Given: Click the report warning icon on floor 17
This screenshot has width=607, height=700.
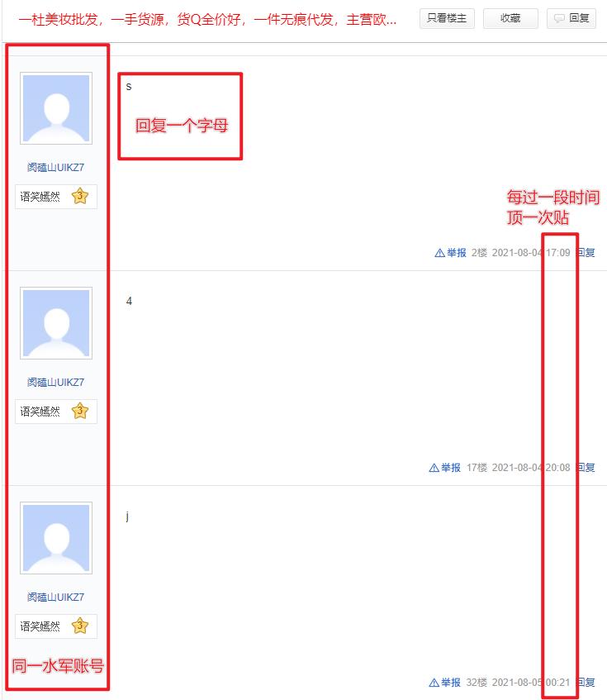Looking at the screenshot, I should coord(434,468).
